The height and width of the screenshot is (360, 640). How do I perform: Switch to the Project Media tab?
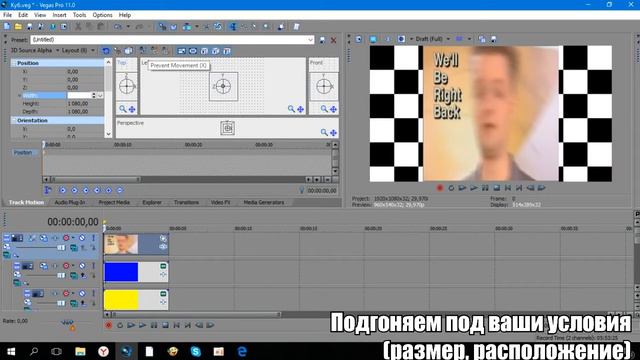coord(114,202)
